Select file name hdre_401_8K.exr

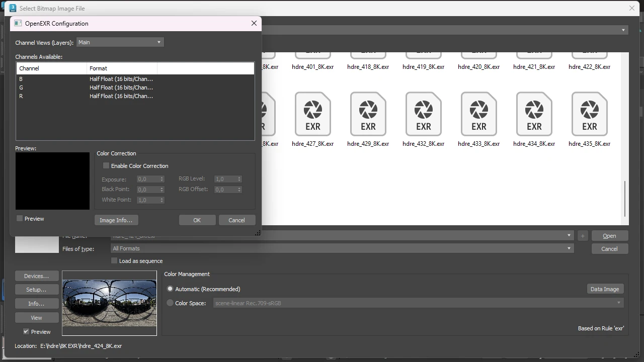click(312, 67)
